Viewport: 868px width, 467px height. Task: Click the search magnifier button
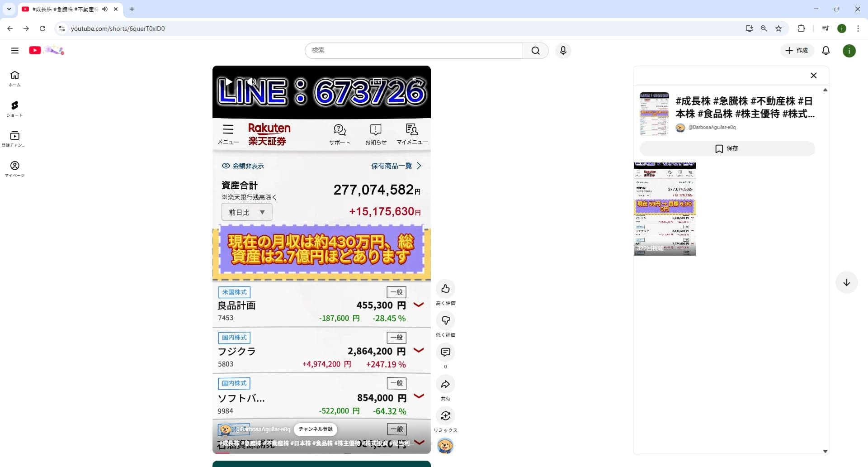[x=536, y=50]
